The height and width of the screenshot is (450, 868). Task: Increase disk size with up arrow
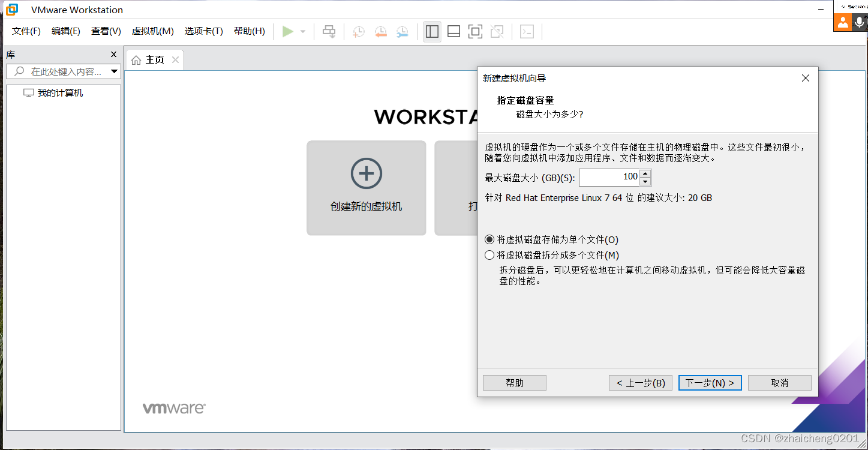coord(645,174)
